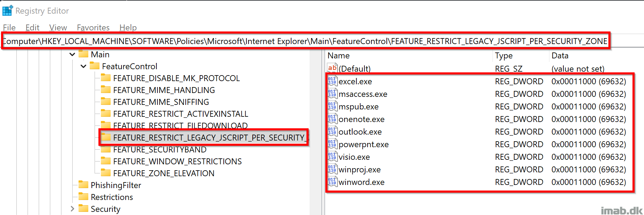Open the Edit menu
644x215 pixels.
click(x=32, y=28)
